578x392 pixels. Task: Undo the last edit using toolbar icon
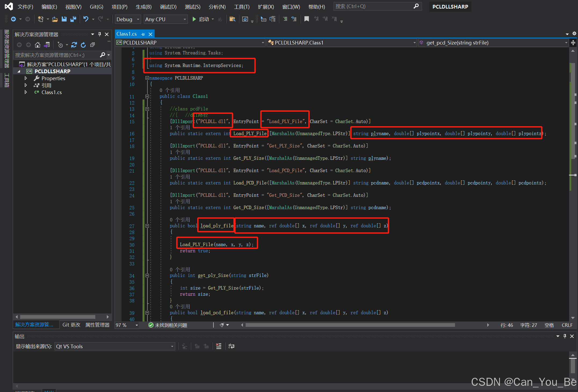tap(86, 19)
